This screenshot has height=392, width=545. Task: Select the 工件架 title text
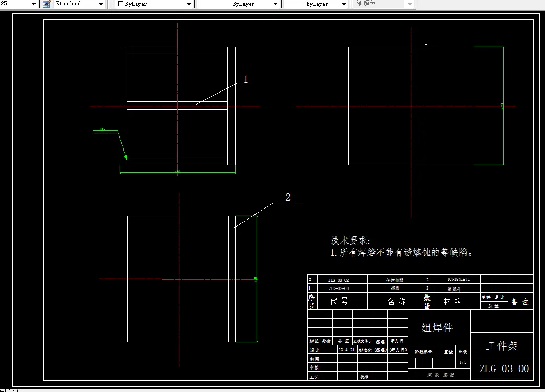point(502,346)
